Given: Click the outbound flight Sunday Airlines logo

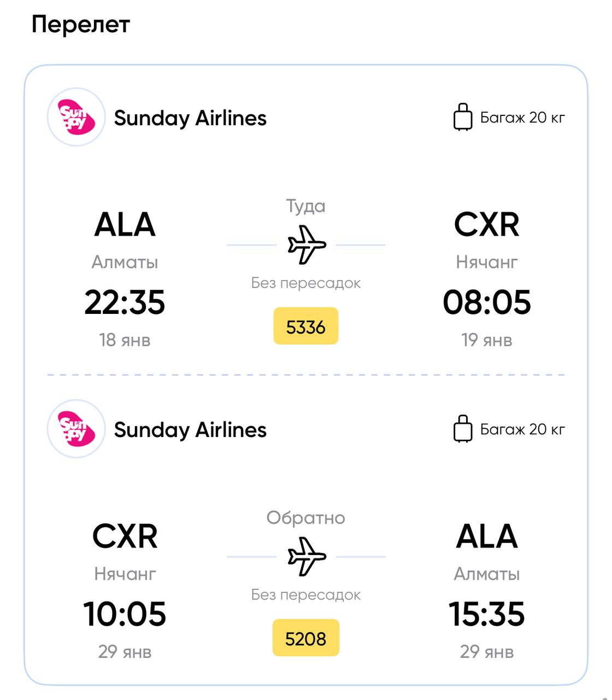Looking at the screenshot, I should [x=76, y=117].
